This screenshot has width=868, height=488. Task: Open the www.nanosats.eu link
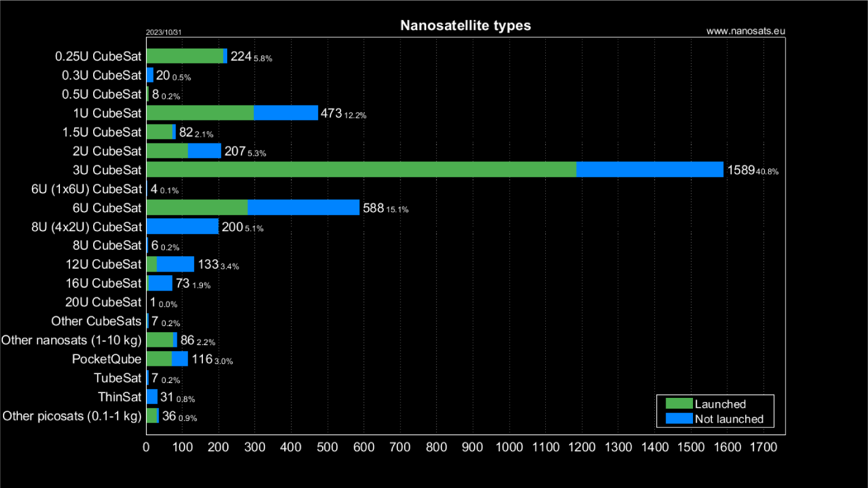point(745,31)
